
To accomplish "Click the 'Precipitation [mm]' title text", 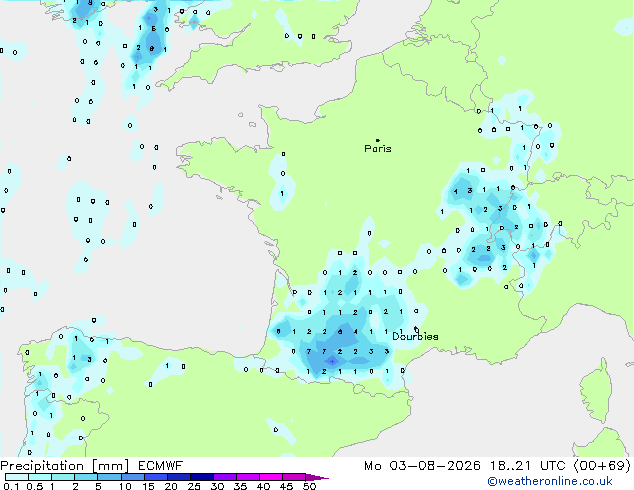I will (x=65, y=466).
